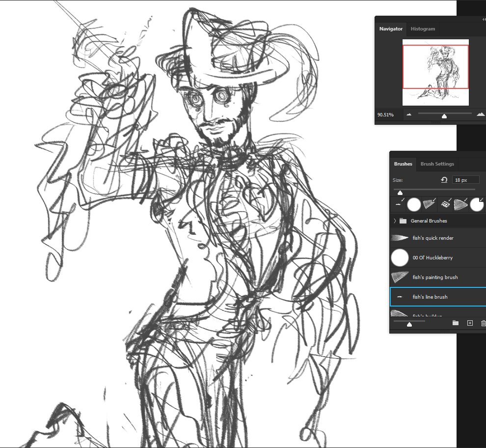The width and height of the screenshot is (486, 448).
Task: Create a new brush group folder
Action: tap(455, 323)
